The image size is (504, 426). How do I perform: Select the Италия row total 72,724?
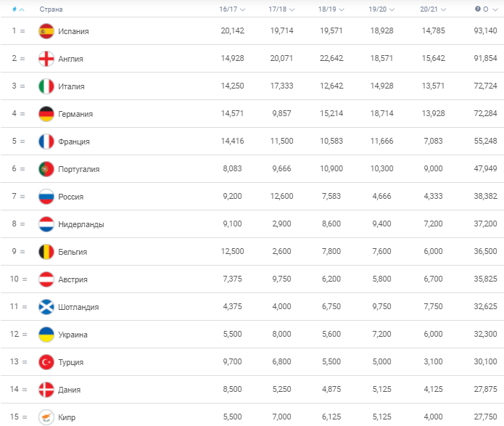(x=485, y=86)
